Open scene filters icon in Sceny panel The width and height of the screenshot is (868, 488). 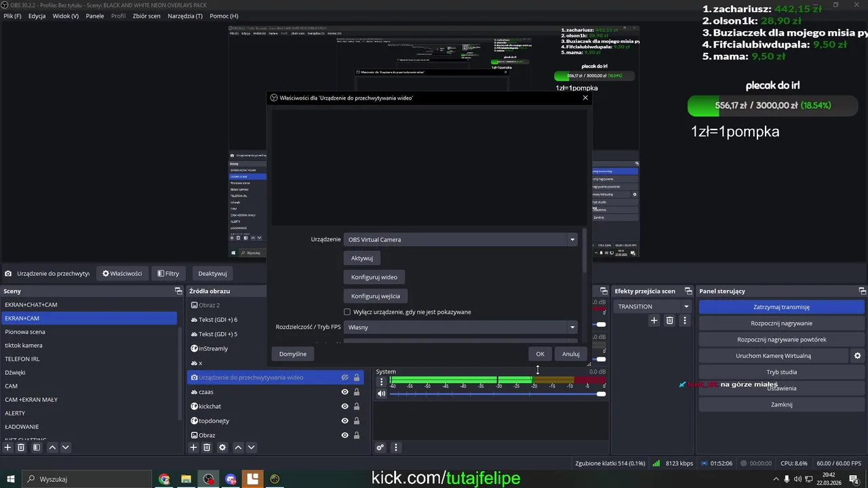click(37, 447)
